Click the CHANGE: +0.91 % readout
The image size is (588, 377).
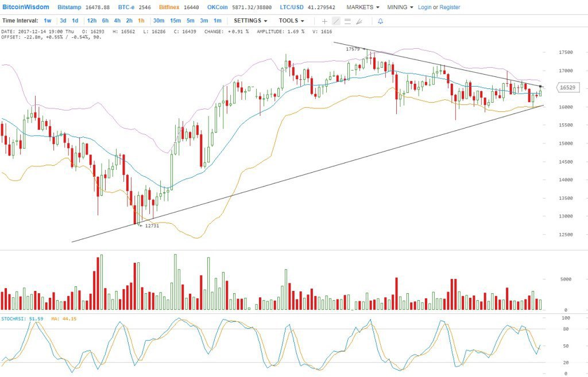click(x=226, y=32)
